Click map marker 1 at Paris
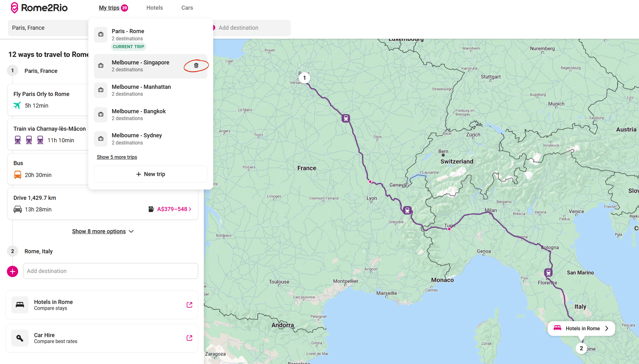This screenshot has width=639, height=364. [304, 78]
